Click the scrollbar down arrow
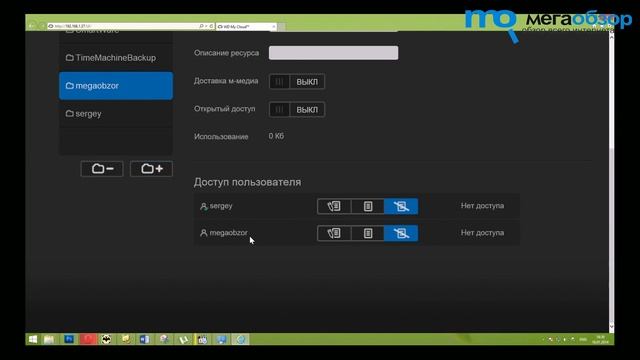This screenshot has height=360, width=640. [611, 327]
